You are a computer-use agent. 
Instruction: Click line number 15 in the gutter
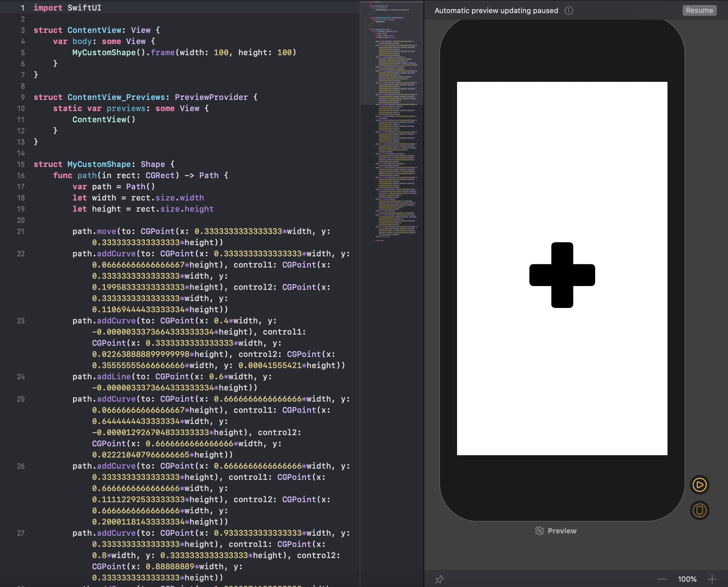point(21,164)
